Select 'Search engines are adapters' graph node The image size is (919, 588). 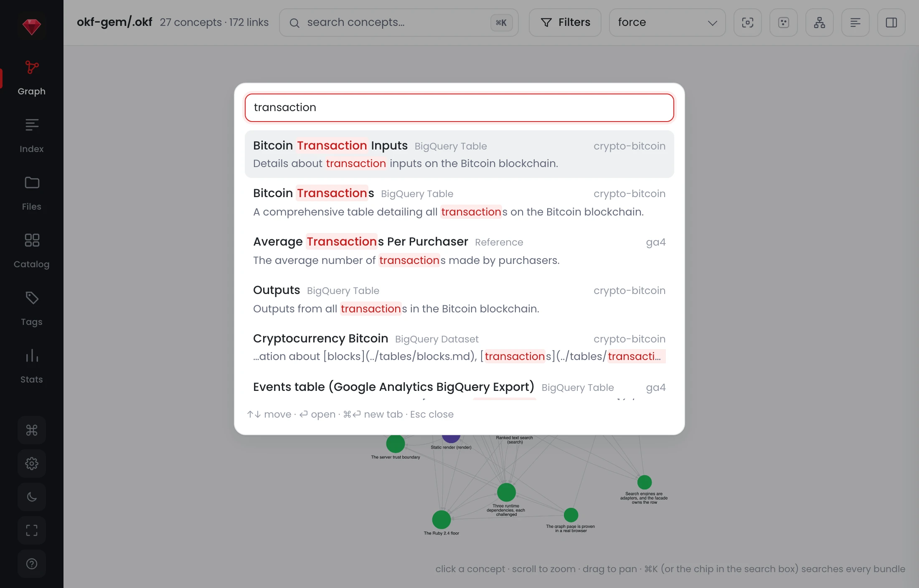coord(645,482)
